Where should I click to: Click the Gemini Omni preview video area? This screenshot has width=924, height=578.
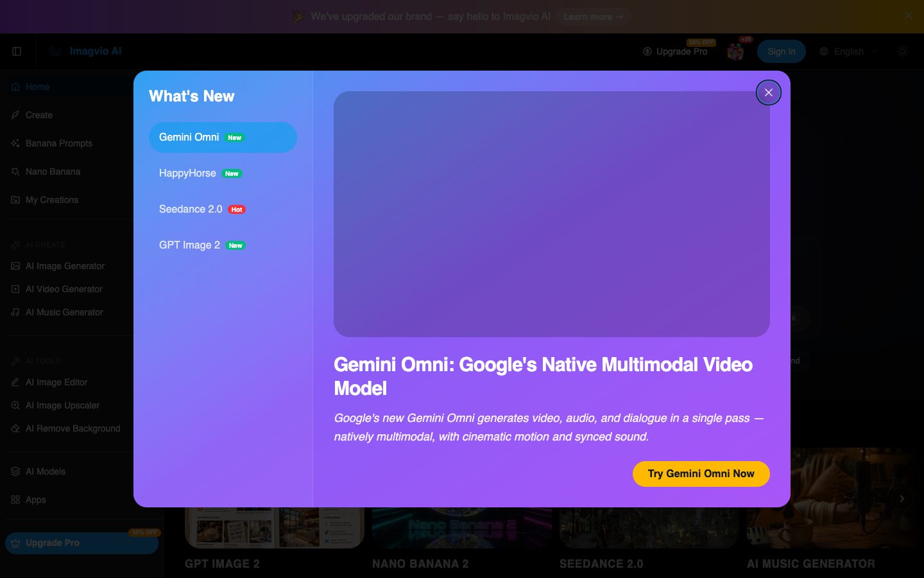pos(552,214)
